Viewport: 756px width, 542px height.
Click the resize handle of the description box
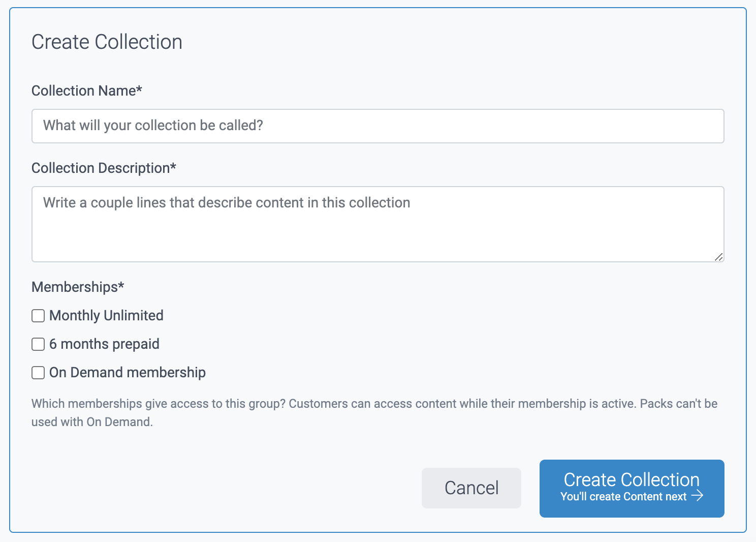(720, 258)
